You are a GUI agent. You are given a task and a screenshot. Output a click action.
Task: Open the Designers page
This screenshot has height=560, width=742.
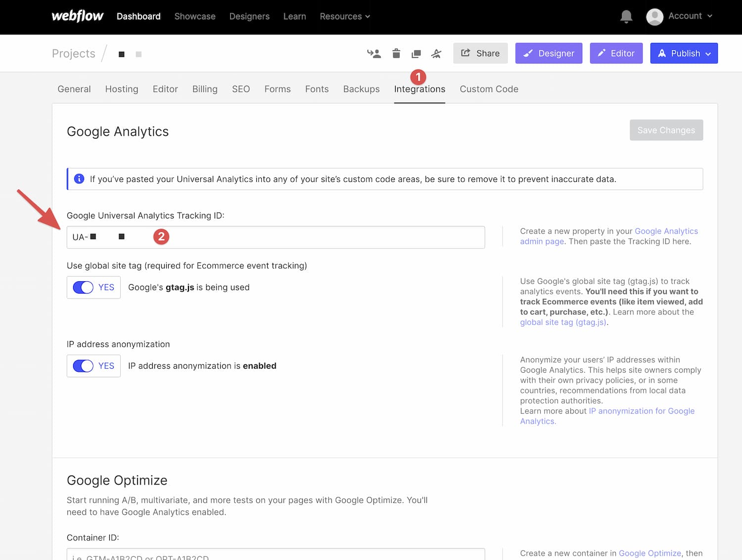(249, 16)
